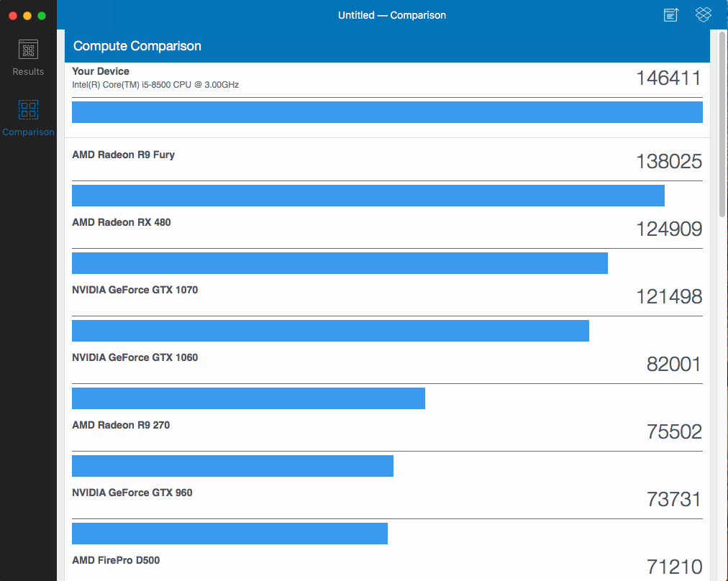Image resolution: width=728 pixels, height=581 pixels.
Task: Click the vertical scrollbar thumb
Action: click(722, 124)
